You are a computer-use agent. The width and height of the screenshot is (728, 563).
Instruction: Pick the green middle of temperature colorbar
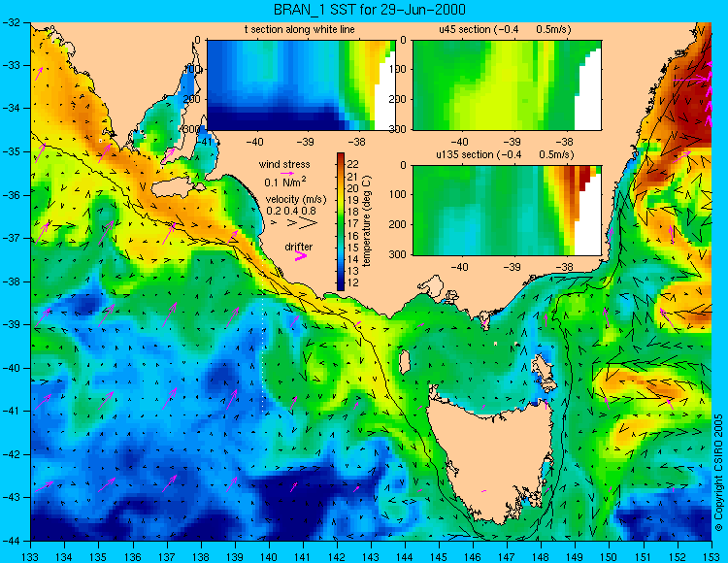[341, 222]
